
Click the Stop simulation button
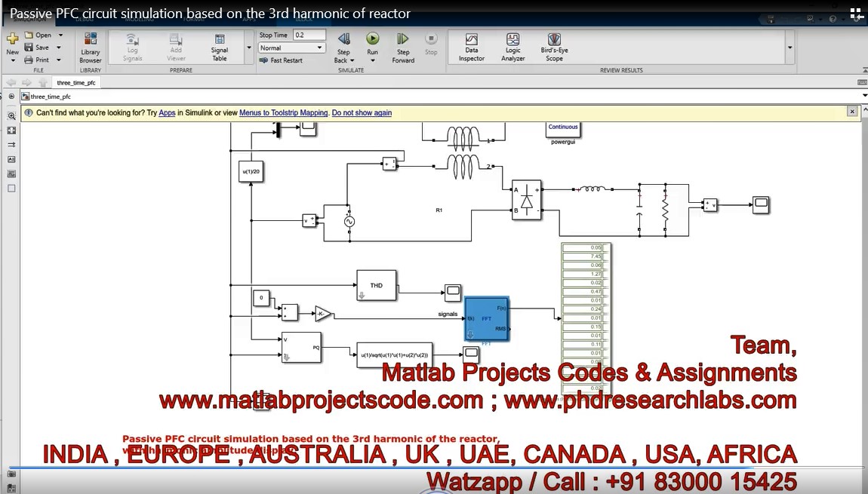(431, 44)
